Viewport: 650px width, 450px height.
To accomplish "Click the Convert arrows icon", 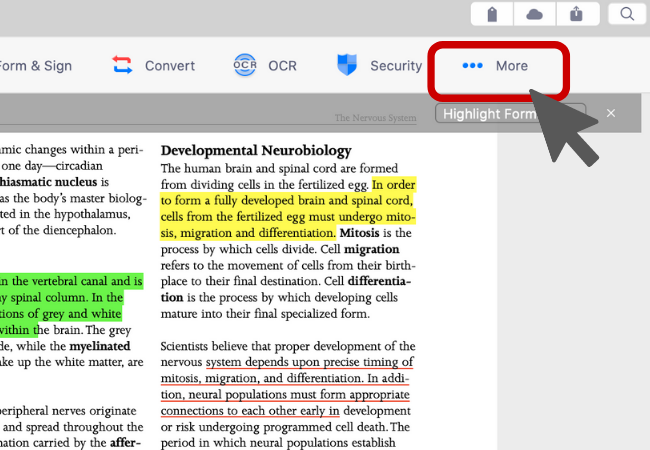I will click(122, 65).
